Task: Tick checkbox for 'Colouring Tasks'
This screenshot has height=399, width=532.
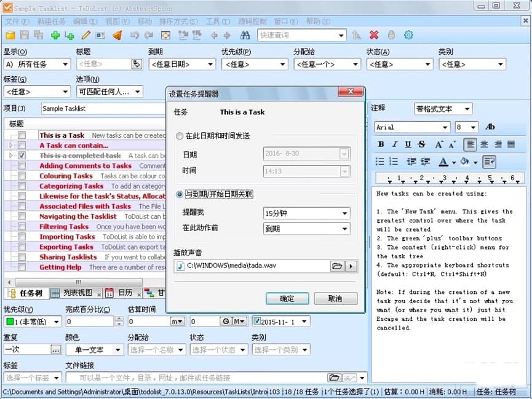Action: [22, 176]
